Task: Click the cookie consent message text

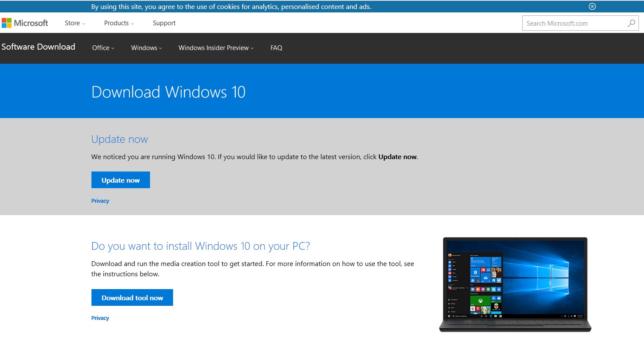Action: [231, 6]
